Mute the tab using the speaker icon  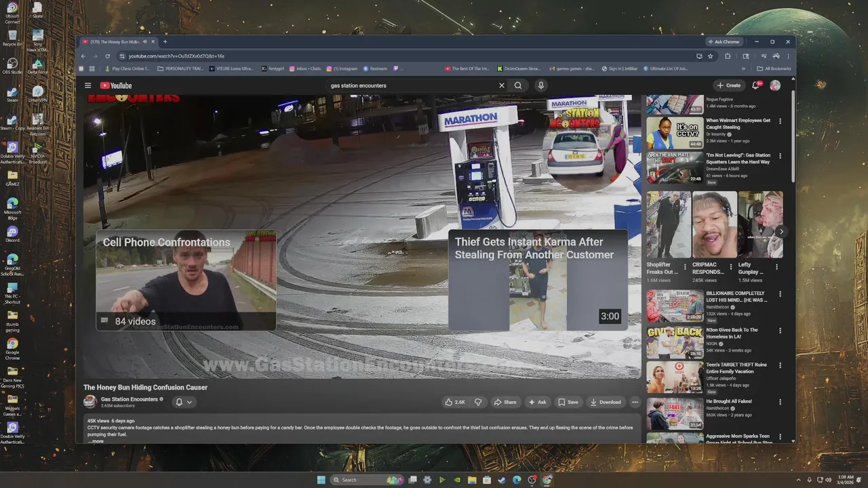[x=144, y=41]
